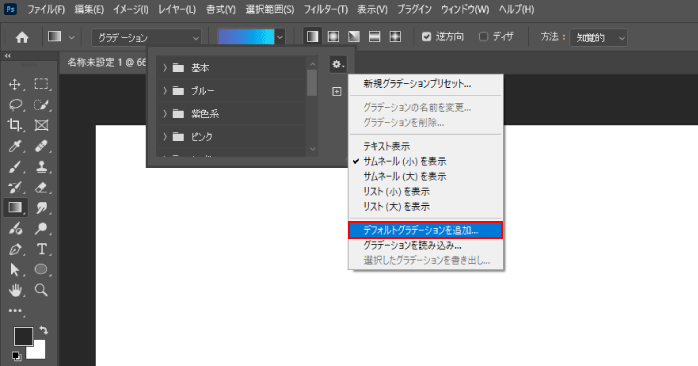Image resolution: width=698 pixels, height=366 pixels.
Task: Open the レイヤー(L) menu
Action: [177, 9]
